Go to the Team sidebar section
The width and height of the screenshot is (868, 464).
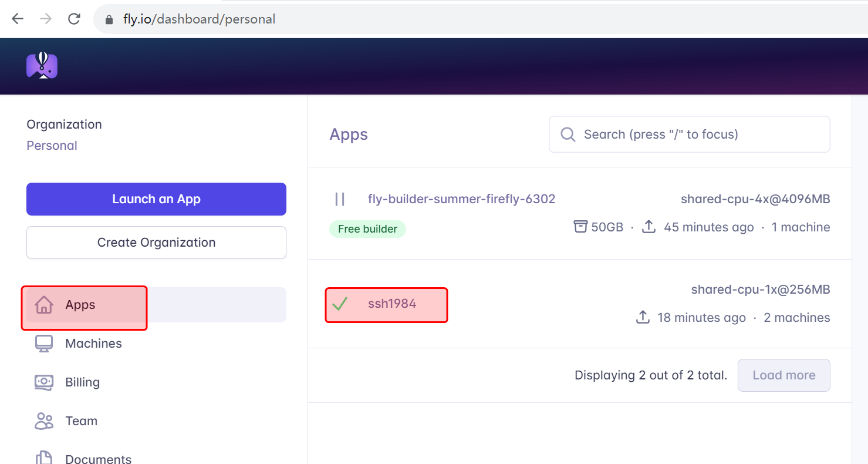click(x=81, y=421)
